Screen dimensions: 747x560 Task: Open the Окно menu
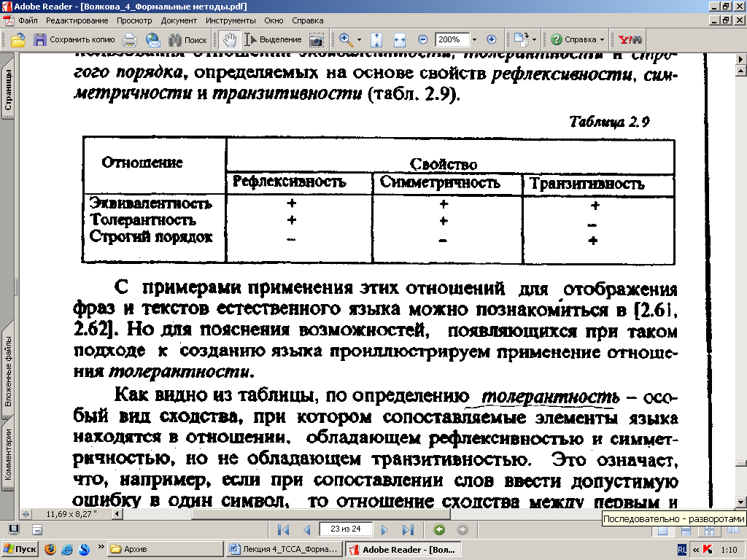click(274, 20)
